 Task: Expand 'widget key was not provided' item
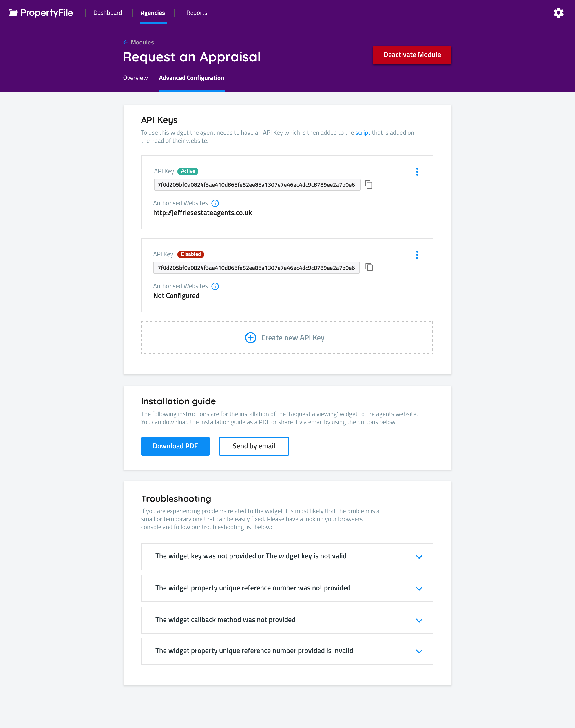419,557
